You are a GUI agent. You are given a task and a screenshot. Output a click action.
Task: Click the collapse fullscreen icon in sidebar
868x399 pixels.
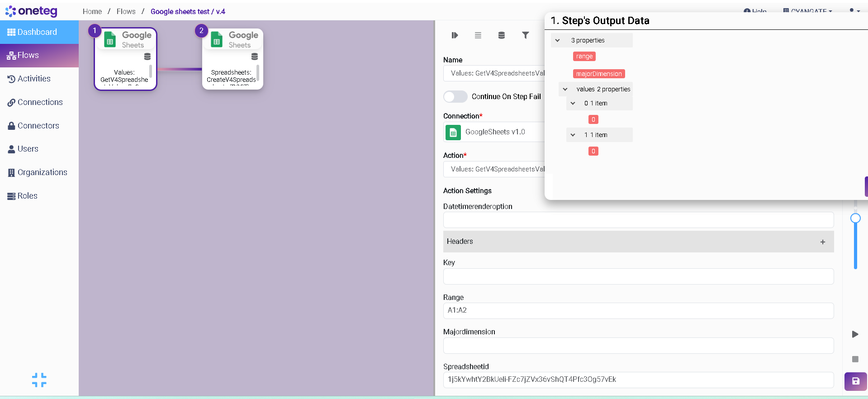pyautogui.click(x=39, y=380)
